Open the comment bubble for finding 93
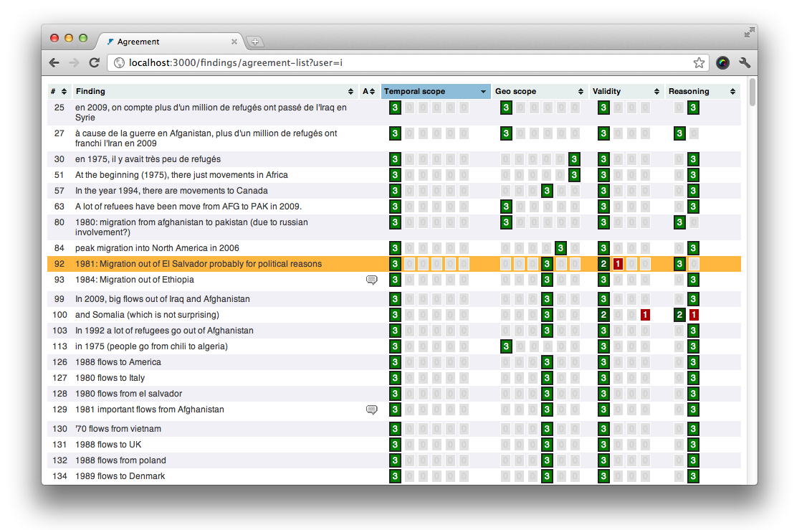Viewport: 812px width, 530px height. click(371, 280)
